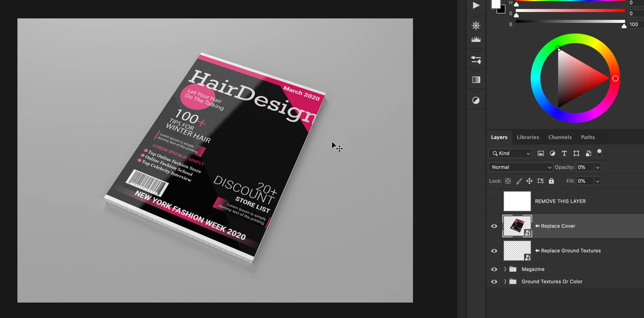Viewport: 644px width, 318px height.
Task: Click the H hue slider bar
Action: (x=570, y=0)
